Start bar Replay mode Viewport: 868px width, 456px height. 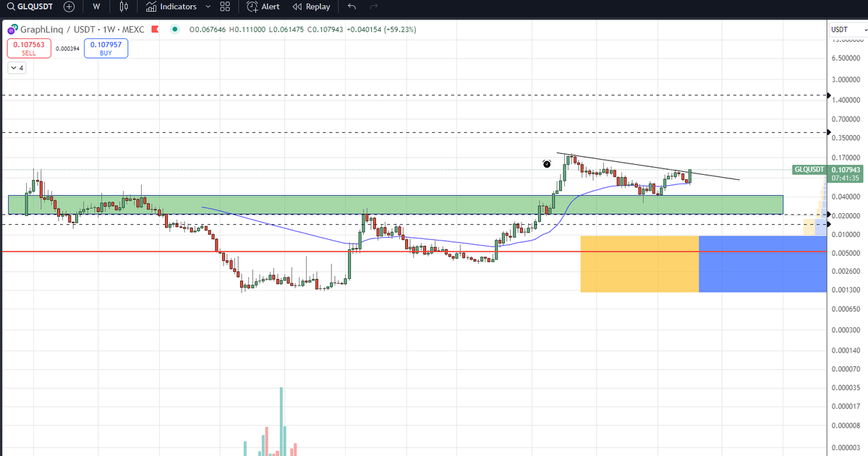click(x=312, y=7)
